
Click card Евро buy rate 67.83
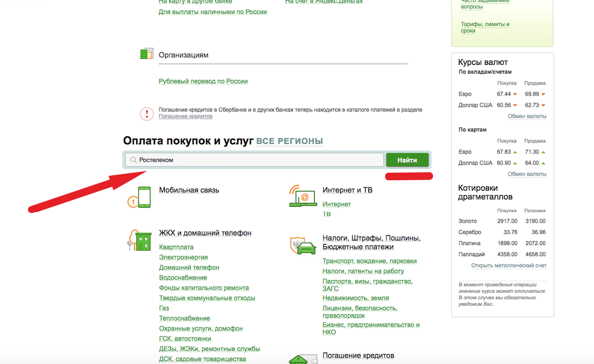pos(504,152)
